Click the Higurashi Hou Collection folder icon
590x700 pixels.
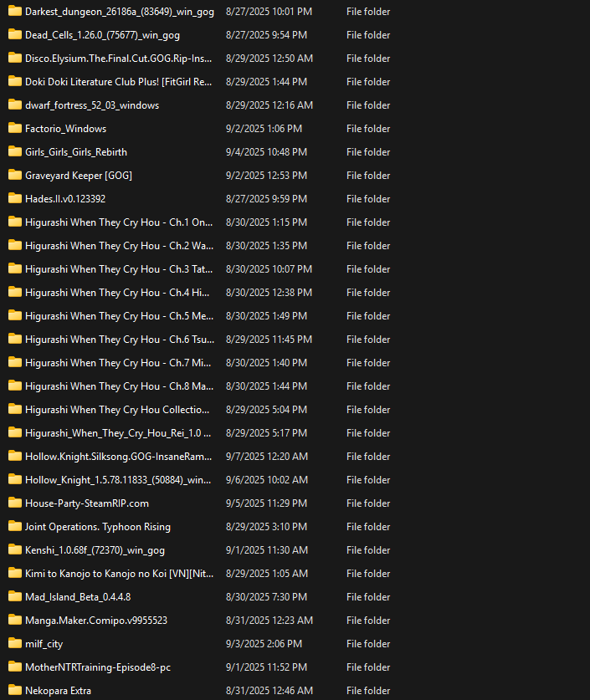(x=15, y=409)
